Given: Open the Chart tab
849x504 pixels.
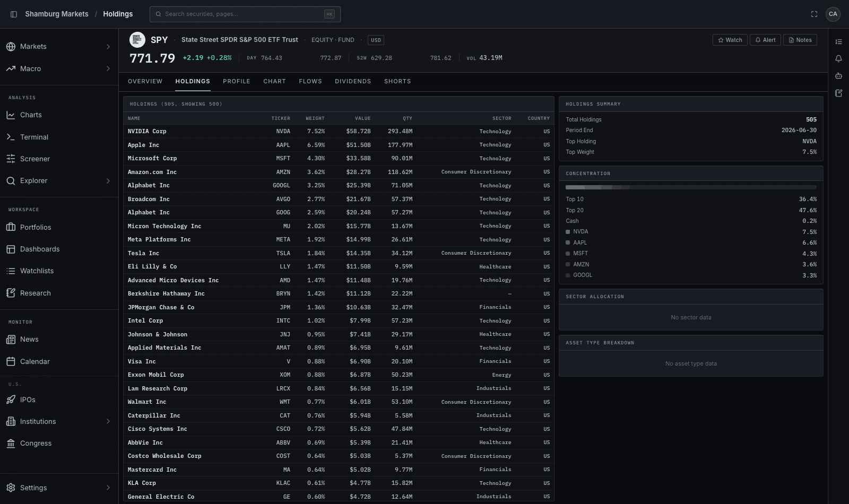Looking at the screenshot, I should [274, 81].
